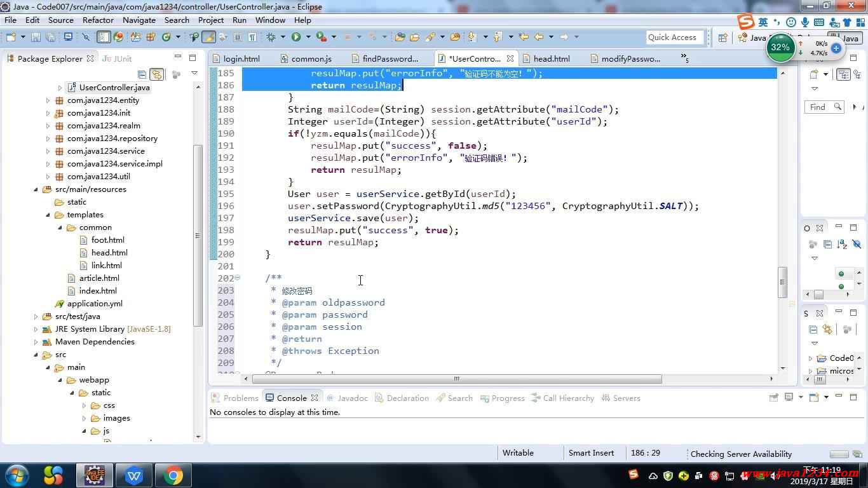Expand the css folder
The image size is (868, 488).
pos(84,405)
